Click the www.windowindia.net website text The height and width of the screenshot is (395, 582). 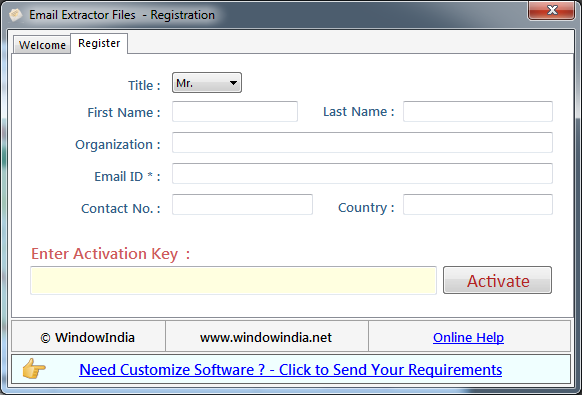(x=266, y=337)
